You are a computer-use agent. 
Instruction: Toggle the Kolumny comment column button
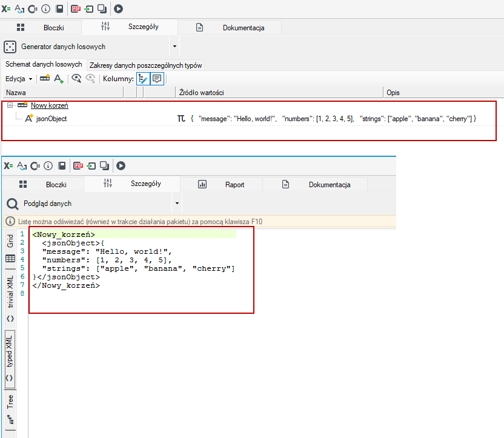[157, 79]
